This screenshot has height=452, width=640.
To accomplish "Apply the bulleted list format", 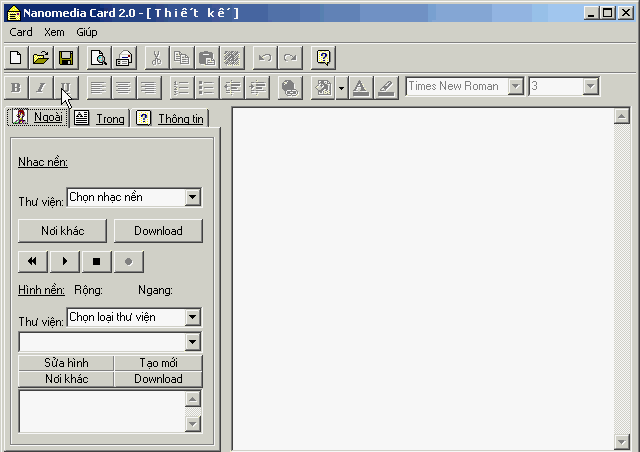I will (207, 87).
